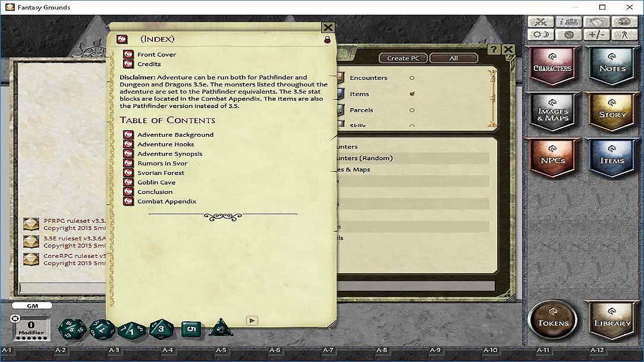Close the Library window behind the Index
Screen dimensions: 644x362
pyautogui.click(x=508, y=49)
